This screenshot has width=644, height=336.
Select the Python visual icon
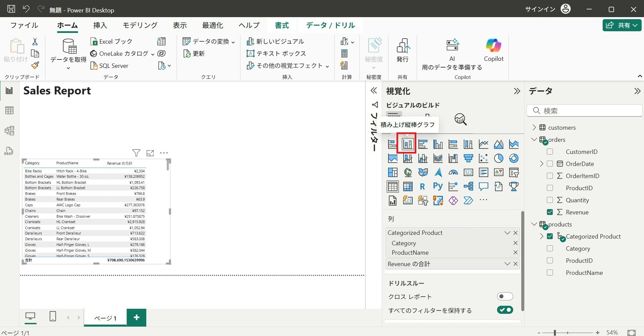click(438, 186)
